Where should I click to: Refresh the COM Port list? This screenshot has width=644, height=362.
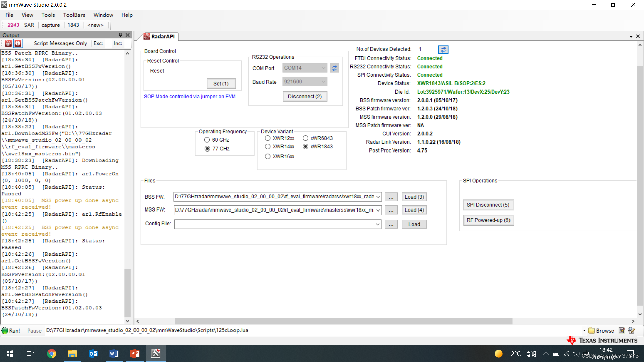point(334,68)
